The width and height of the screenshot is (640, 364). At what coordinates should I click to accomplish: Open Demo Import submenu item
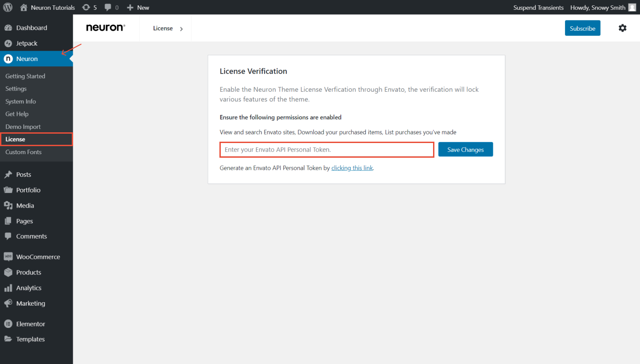click(x=23, y=127)
